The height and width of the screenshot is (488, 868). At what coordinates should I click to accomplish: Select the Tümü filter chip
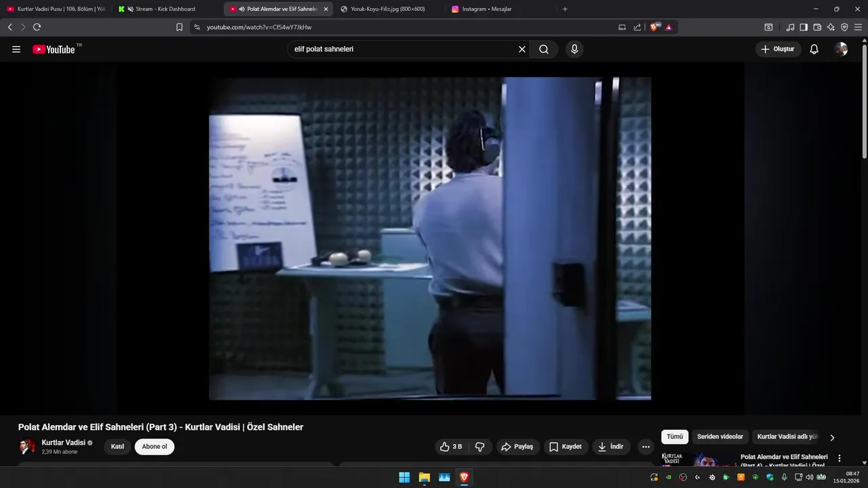point(675,436)
